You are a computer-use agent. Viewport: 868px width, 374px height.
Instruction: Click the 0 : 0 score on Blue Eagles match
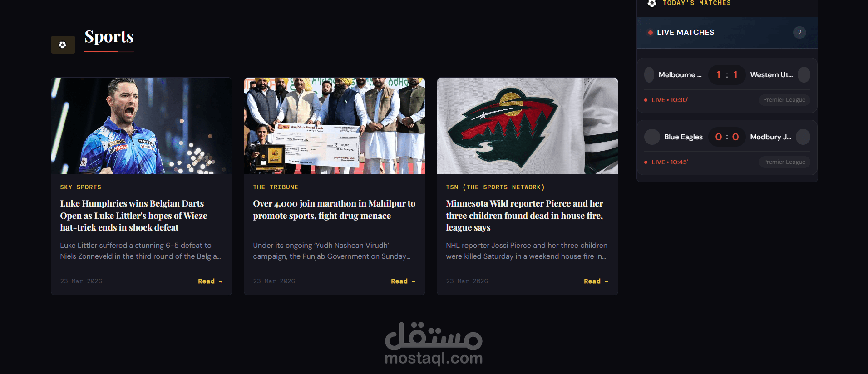click(727, 137)
